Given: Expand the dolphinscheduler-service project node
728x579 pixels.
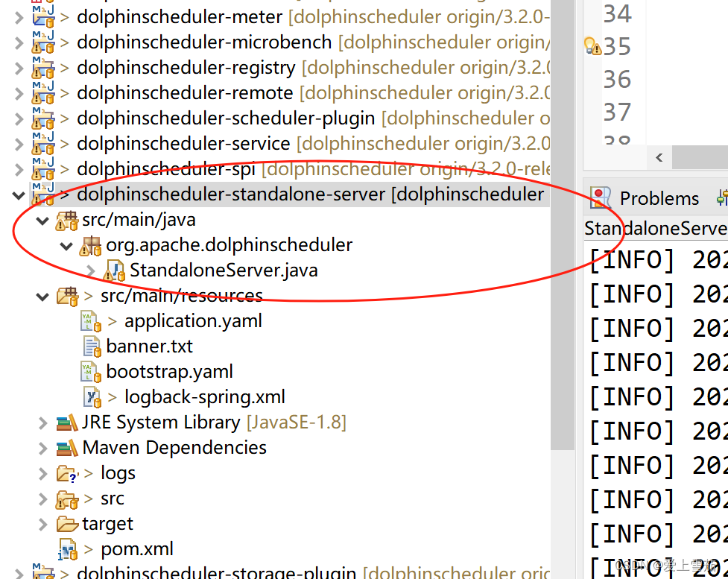Looking at the screenshot, I should click(19, 143).
